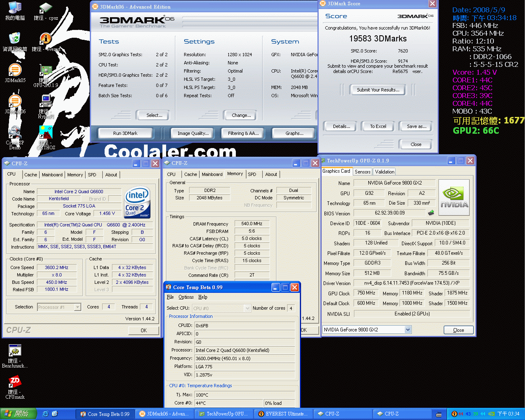
Task: Open the Windows Start (開始) button
Action: (x=18, y=414)
